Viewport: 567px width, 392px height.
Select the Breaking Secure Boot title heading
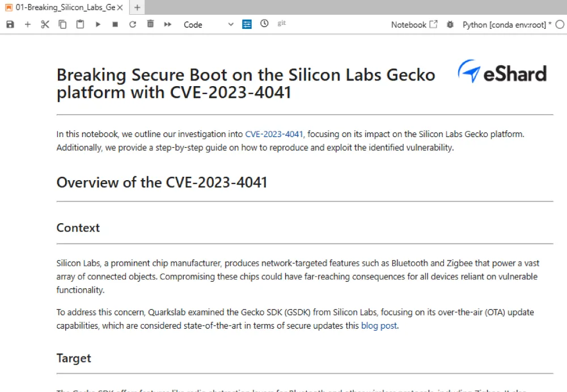(246, 83)
